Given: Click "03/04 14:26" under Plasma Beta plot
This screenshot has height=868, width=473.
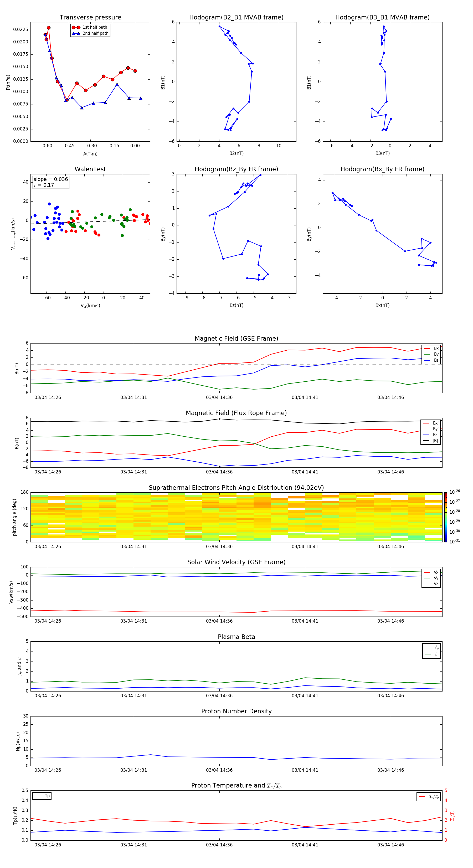Looking at the screenshot, I should 48,696.
